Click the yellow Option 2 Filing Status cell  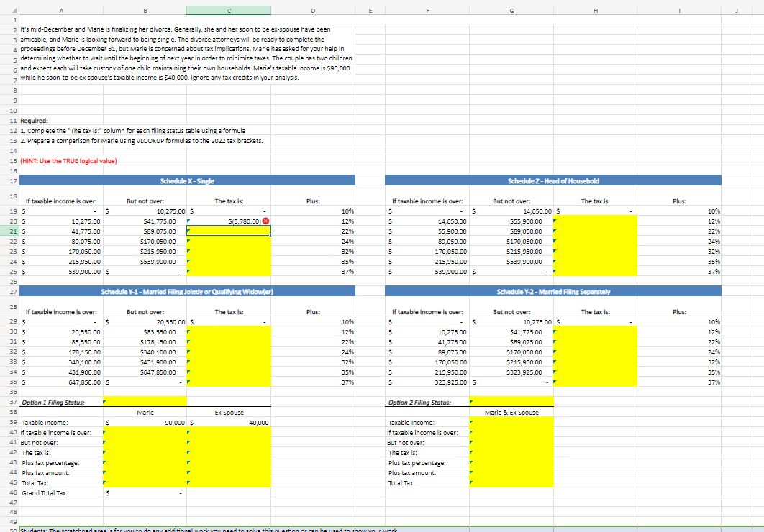[x=511, y=402]
